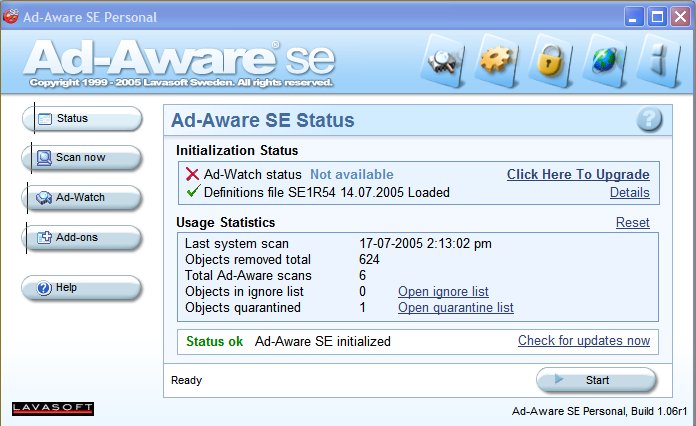Open the Ad-Watch sidebar section

82,197
